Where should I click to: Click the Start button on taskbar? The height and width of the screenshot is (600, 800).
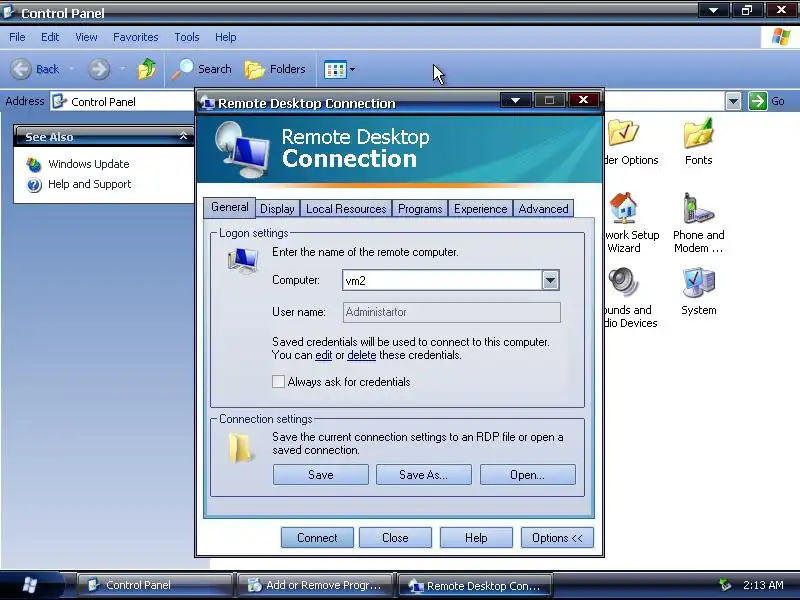tap(31, 585)
